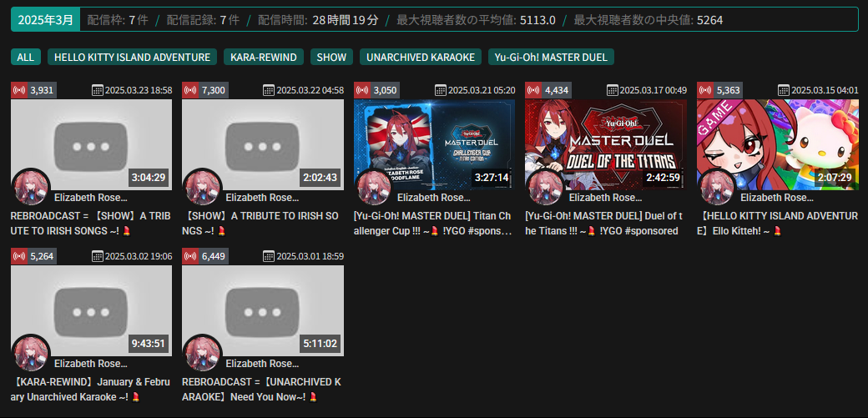The image size is (868, 418).
Task: Click live viewer icon beside 5,363
Action: [x=704, y=90]
